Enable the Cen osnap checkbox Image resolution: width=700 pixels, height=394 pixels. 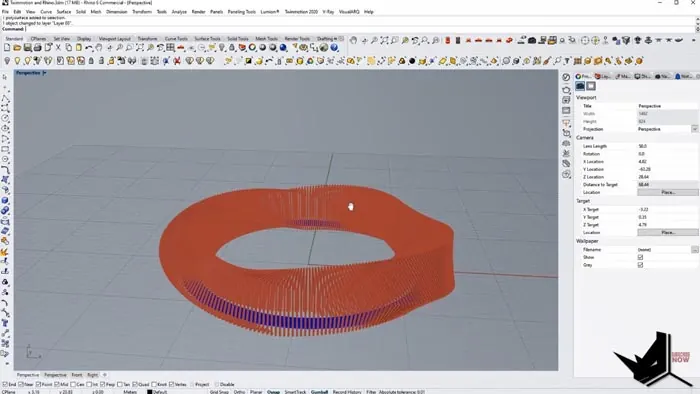73,384
